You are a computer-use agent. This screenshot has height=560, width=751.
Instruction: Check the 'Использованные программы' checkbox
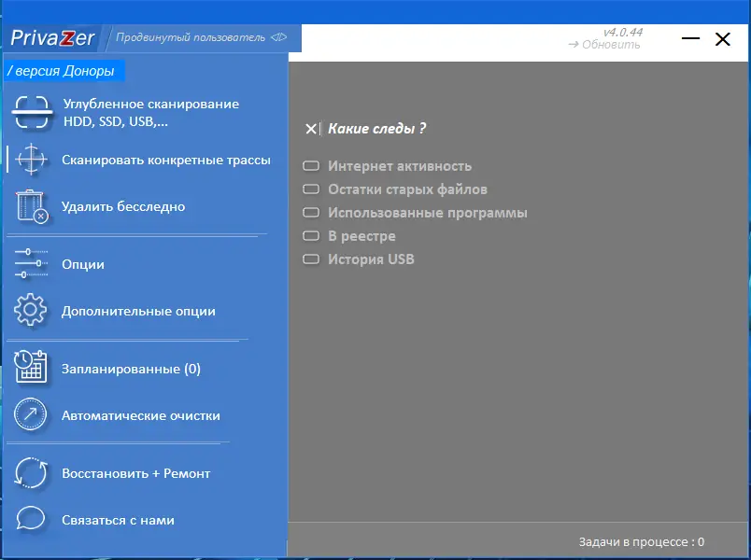(311, 212)
